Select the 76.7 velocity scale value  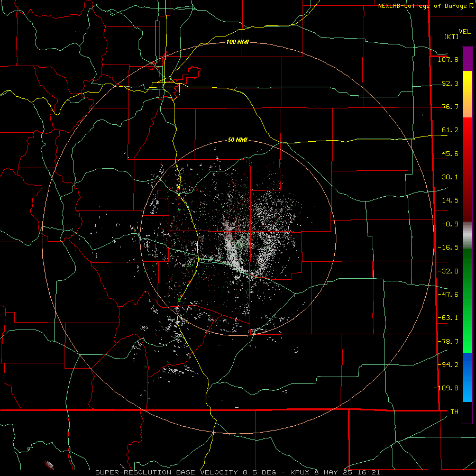[450, 106]
